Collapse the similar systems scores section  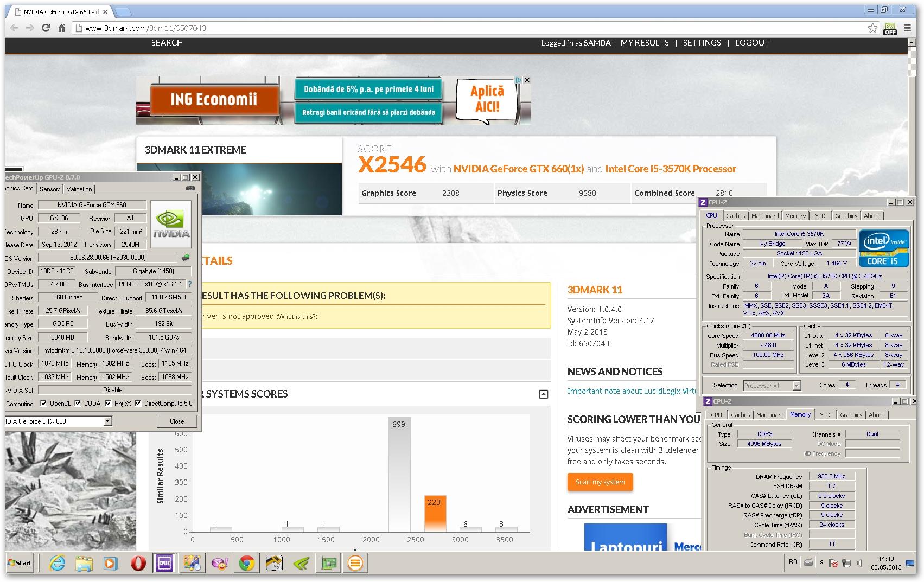tap(543, 394)
